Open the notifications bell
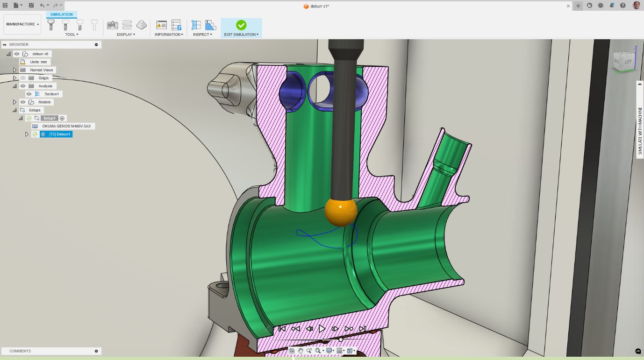644x360 pixels. [x=612, y=6]
